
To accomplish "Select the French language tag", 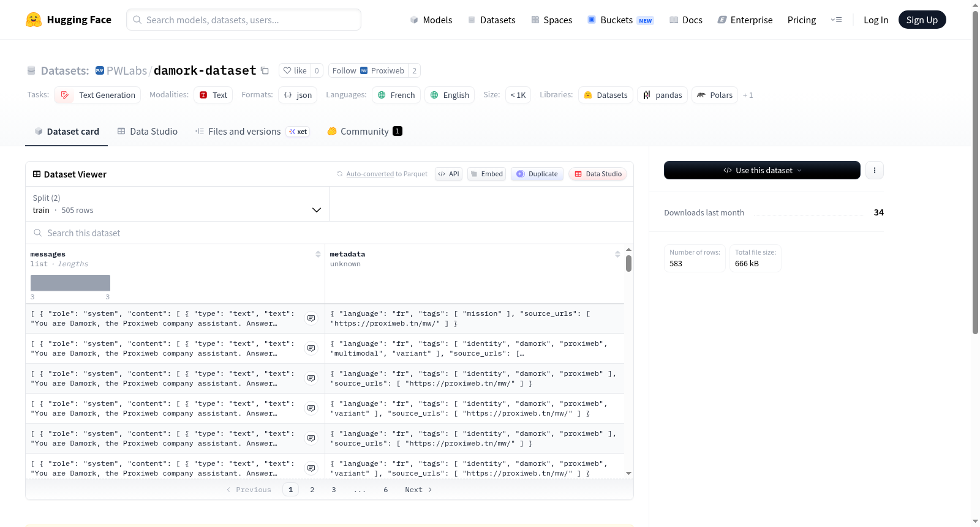I will [396, 95].
